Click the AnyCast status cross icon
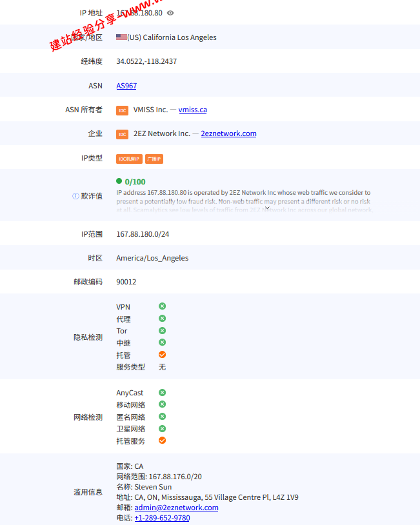Screen dimensions: 420x525 click(162, 392)
